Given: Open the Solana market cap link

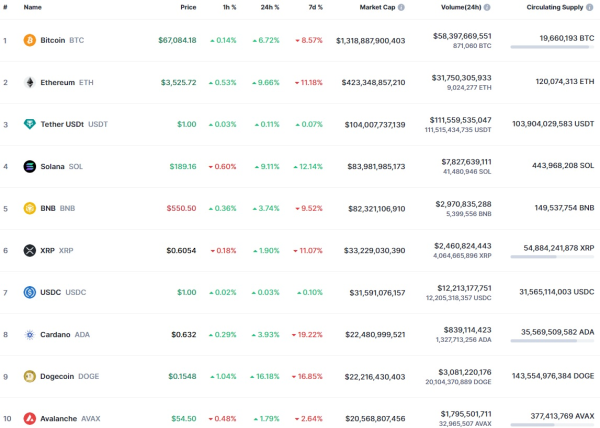Looking at the screenshot, I should pyautogui.click(x=376, y=166).
